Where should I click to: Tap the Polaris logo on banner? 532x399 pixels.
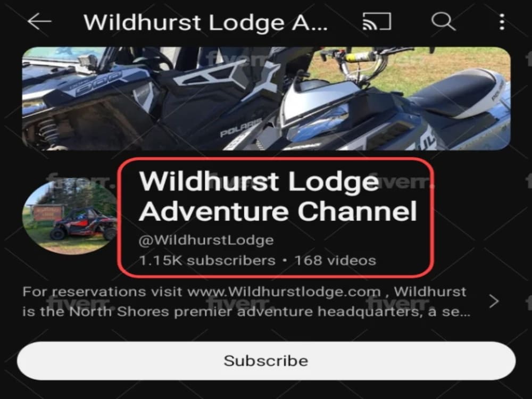241,127
